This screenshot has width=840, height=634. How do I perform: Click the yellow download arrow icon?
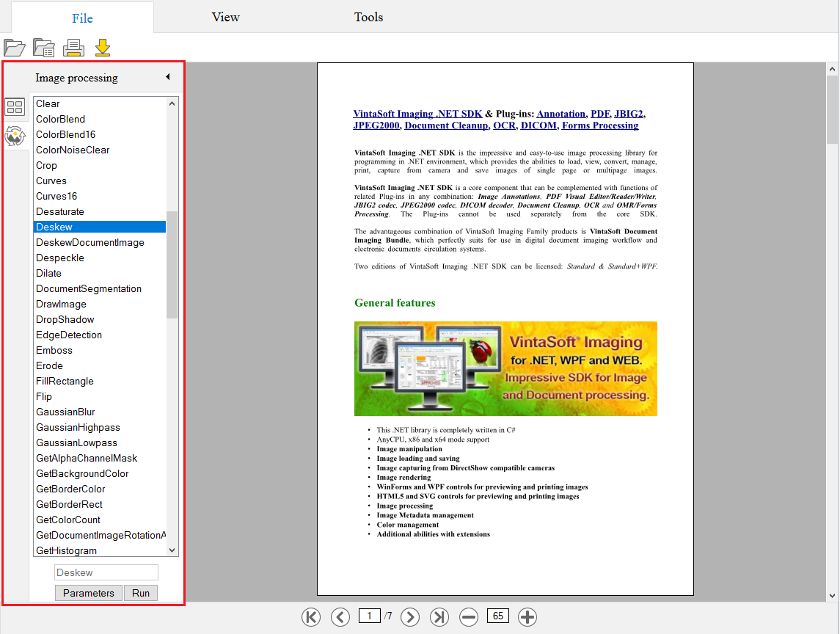point(103,48)
